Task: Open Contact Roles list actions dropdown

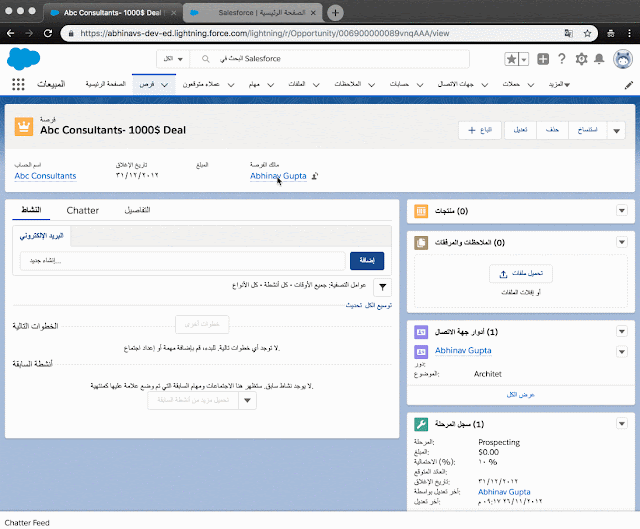Action: coord(622,331)
